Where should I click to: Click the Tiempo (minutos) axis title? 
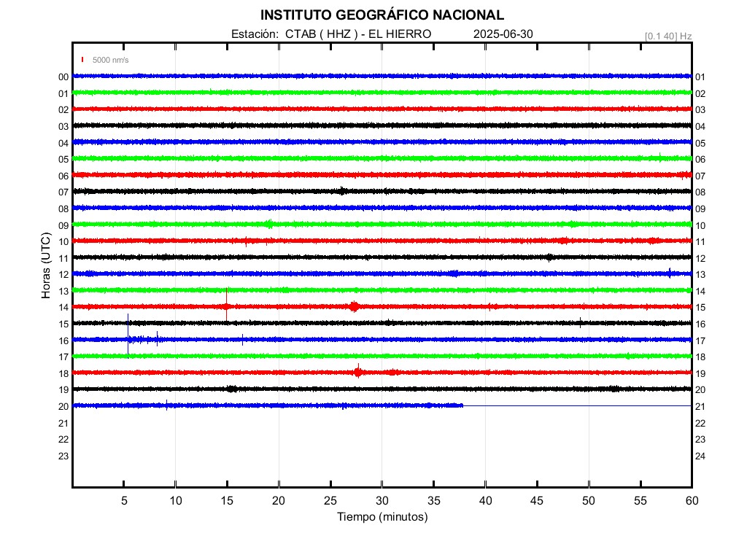(382, 517)
